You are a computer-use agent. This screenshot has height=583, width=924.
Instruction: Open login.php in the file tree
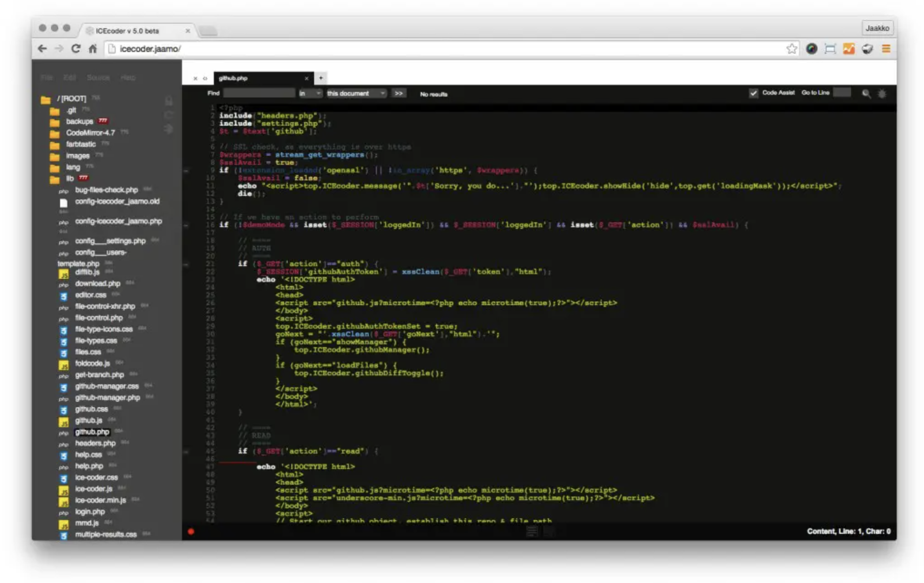(x=90, y=511)
